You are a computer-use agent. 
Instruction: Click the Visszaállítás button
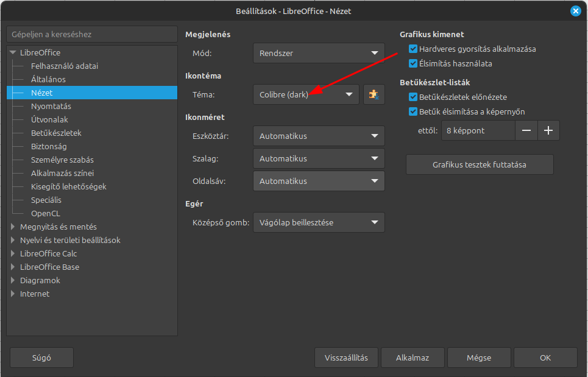pos(347,358)
